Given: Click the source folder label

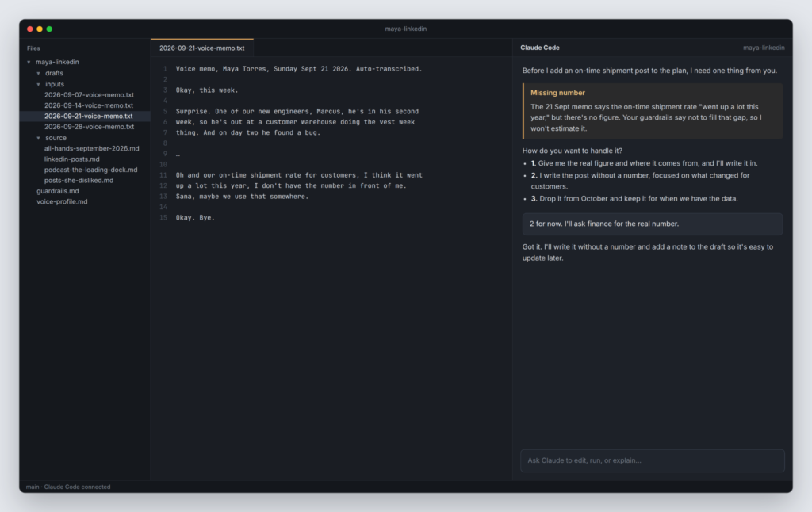Looking at the screenshot, I should (x=56, y=138).
